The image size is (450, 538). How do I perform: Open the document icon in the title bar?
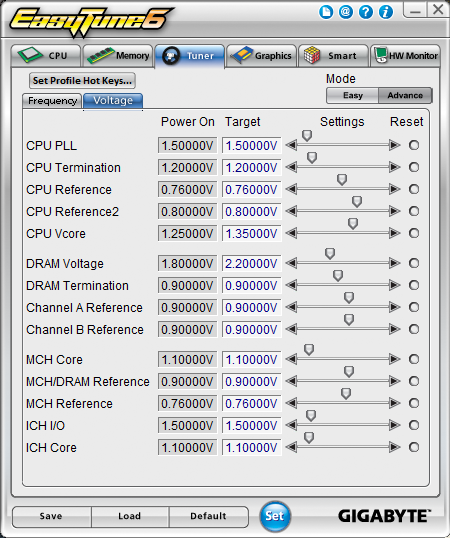326,12
